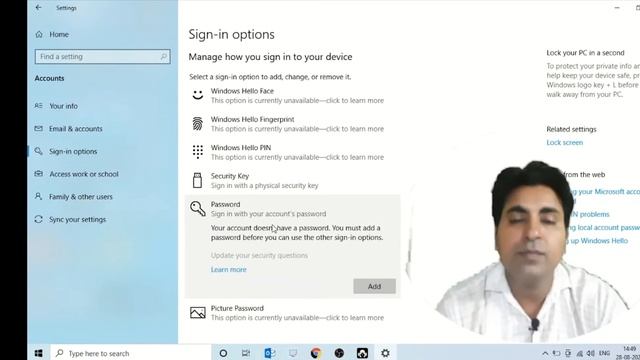Expand the Windows Hello Fingerprint option

292,124
